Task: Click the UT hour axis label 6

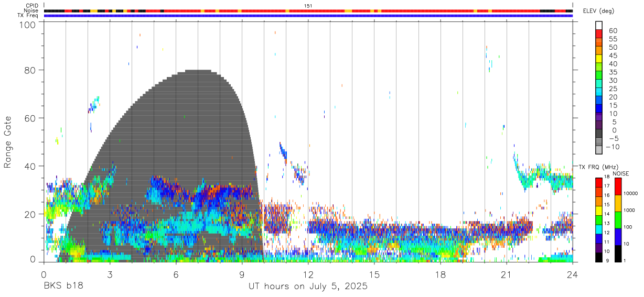Action: (x=176, y=274)
